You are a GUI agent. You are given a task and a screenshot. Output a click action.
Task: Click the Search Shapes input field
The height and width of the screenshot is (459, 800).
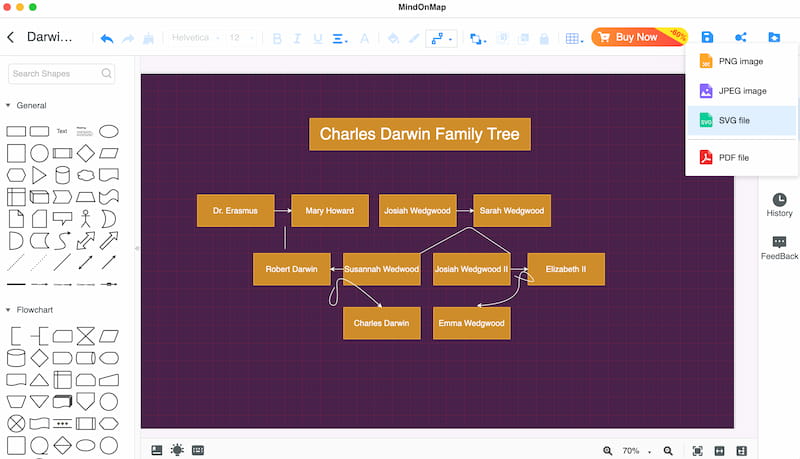click(55, 73)
